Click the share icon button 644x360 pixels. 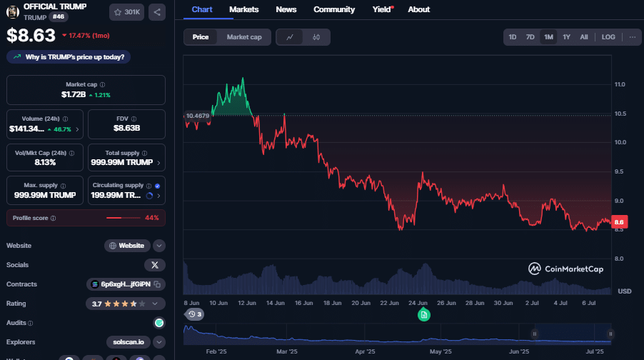coord(157,12)
